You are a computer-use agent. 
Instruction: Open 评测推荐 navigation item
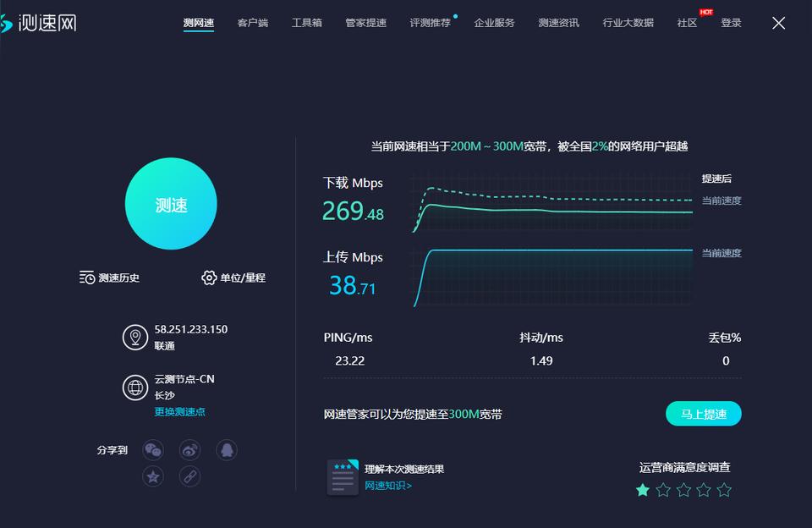point(431,23)
